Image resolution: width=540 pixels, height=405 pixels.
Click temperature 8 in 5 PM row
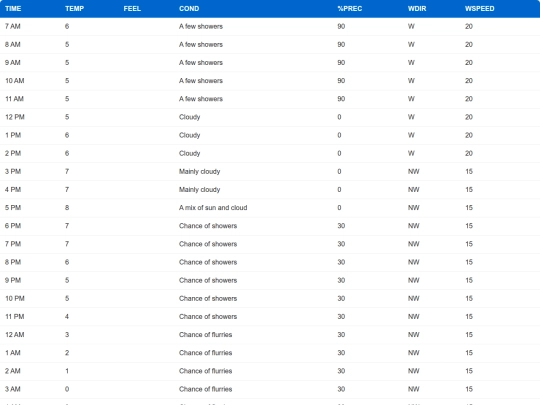click(x=67, y=208)
